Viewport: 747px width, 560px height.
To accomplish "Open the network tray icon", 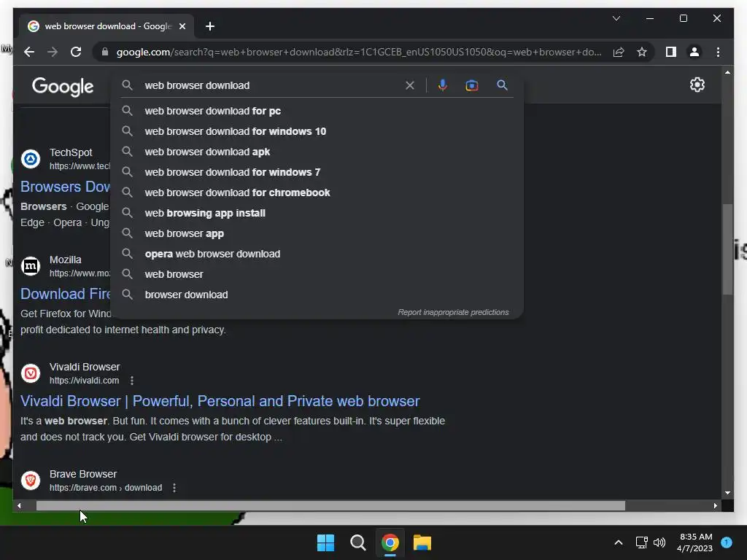I will [641, 542].
